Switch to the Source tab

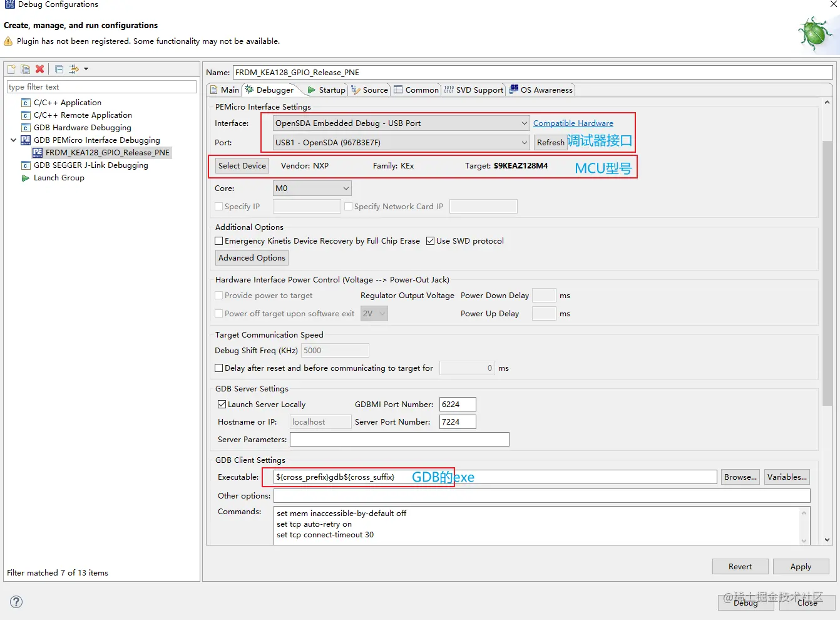click(370, 90)
